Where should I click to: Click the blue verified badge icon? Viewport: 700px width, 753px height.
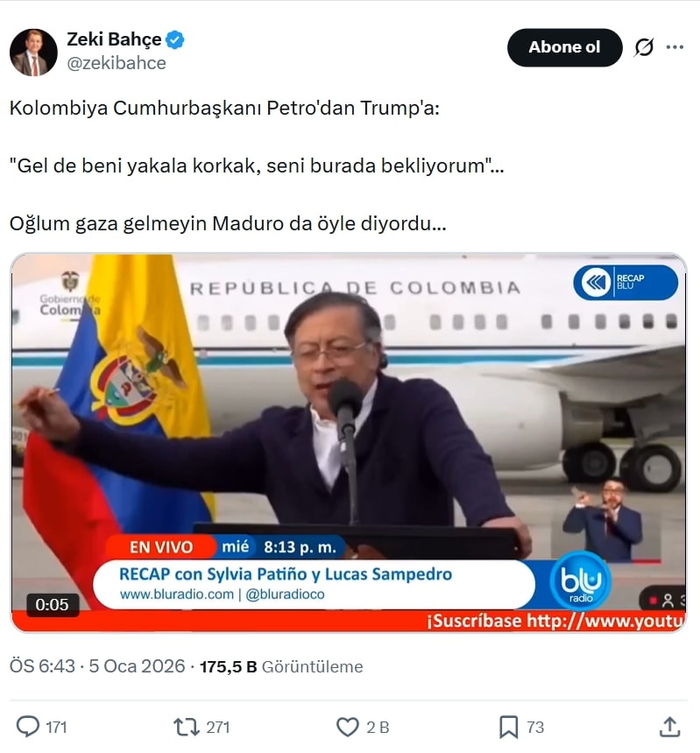pyautogui.click(x=175, y=39)
